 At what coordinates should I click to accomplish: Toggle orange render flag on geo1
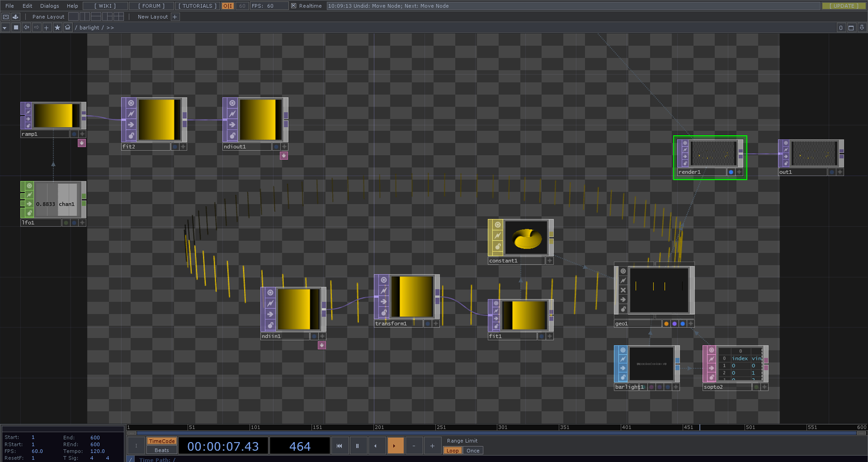(666, 324)
